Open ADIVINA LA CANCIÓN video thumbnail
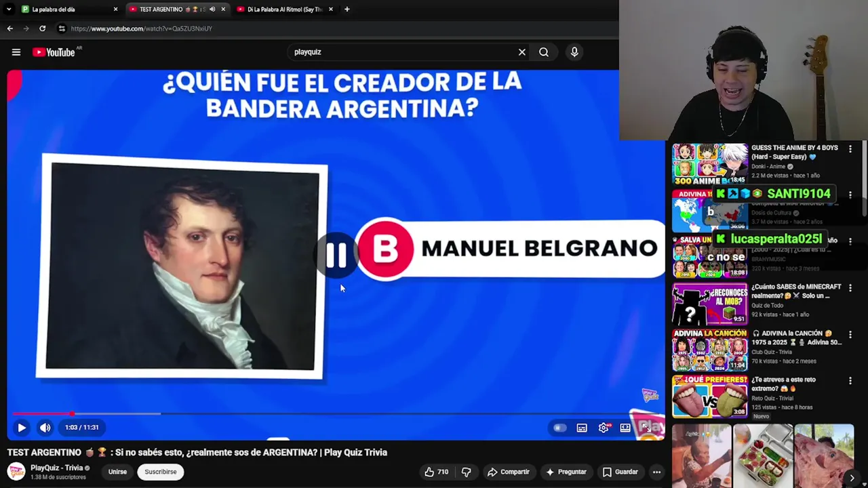 709,350
